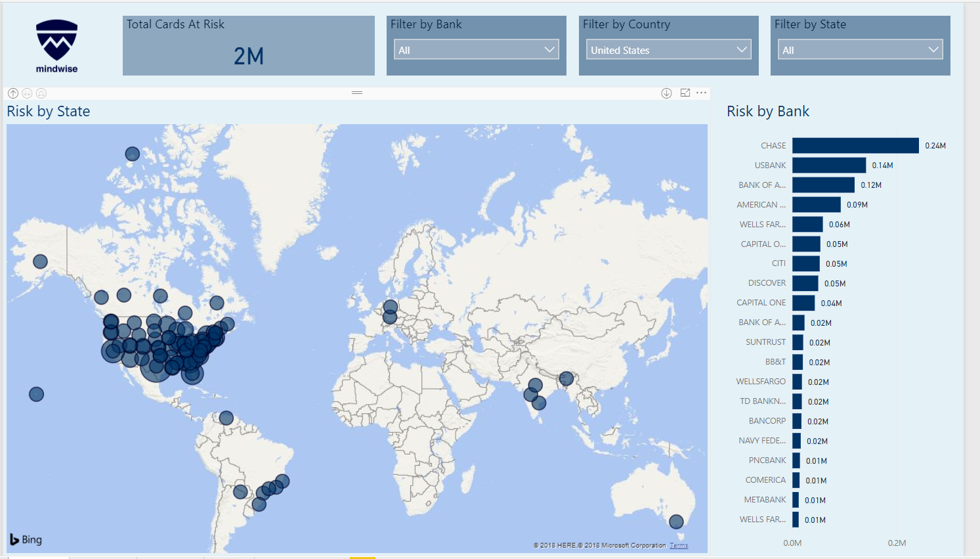Click the Risk by Bank chart title
Image resolution: width=980 pixels, height=559 pixels.
click(x=768, y=111)
